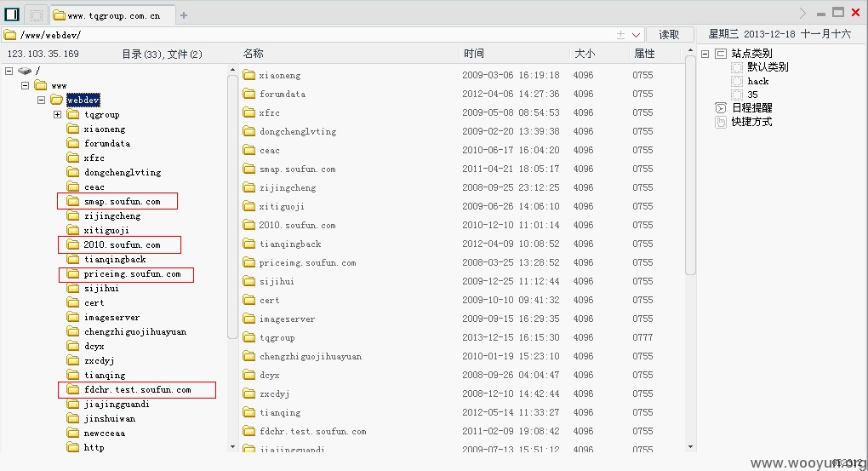This screenshot has height=471, width=868.
Task: Click the file list vertical scrollbar thumb
Action: (690, 166)
